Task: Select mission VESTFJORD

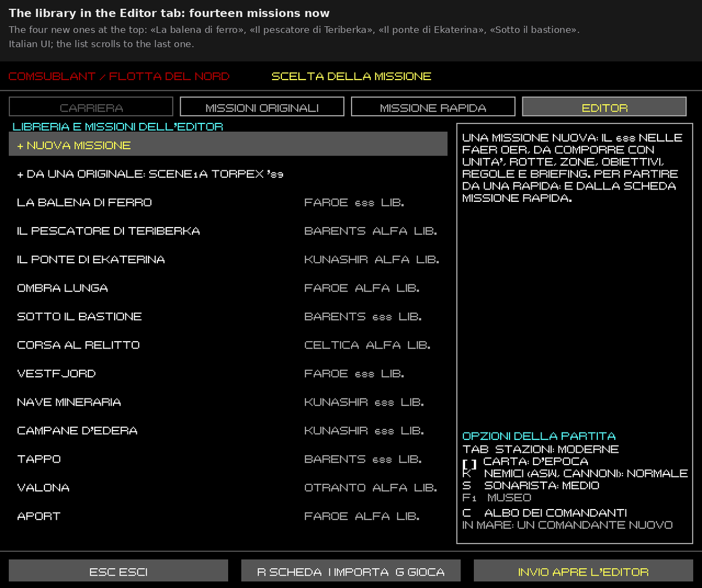Action: (x=228, y=373)
